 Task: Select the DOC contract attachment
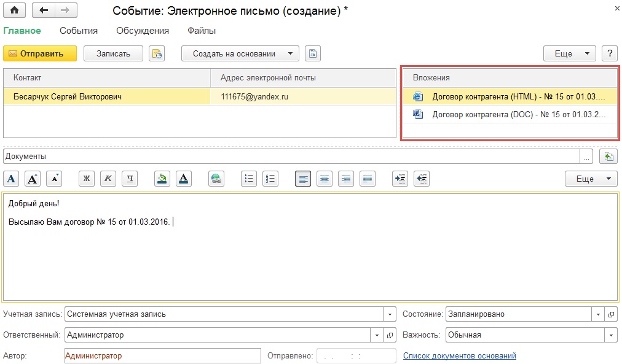(516, 114)
